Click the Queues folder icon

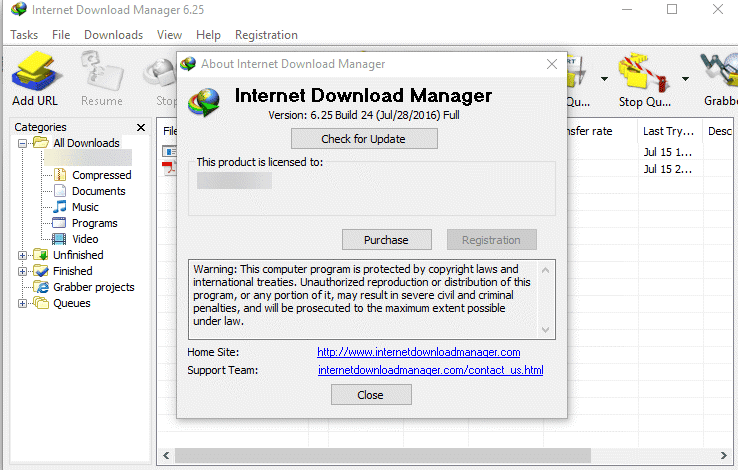[x=41, y=303]
